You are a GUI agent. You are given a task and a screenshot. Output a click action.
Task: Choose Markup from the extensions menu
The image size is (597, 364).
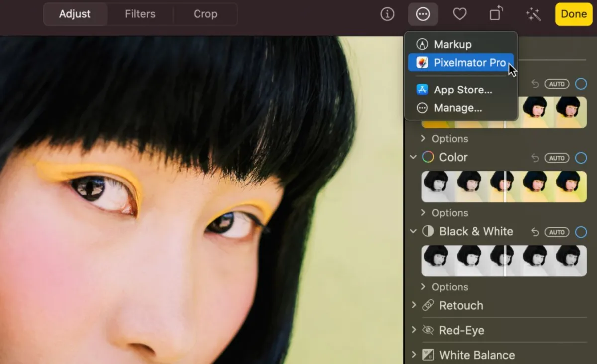[x=461, y=44]
